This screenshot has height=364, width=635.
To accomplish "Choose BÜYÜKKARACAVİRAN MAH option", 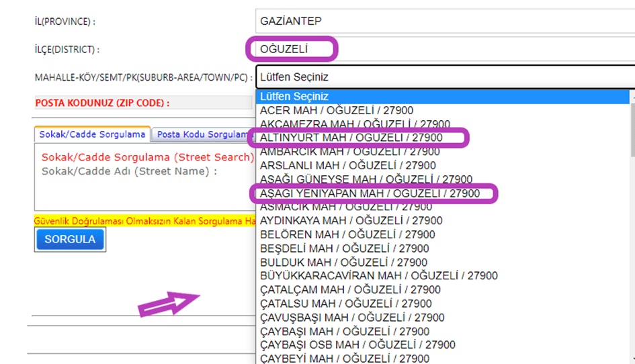I will point(378,276).
